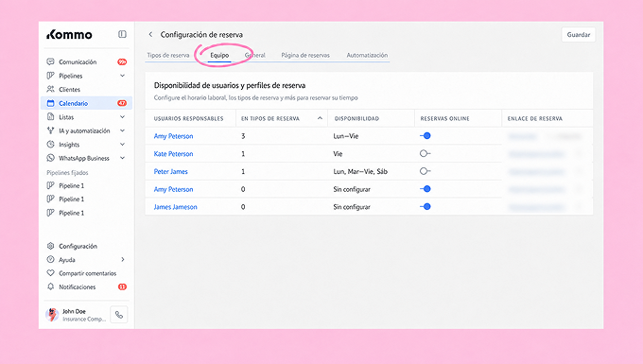
Task: Click the 'Lun–Vie' availability cell
Action: tap(346, 136)
